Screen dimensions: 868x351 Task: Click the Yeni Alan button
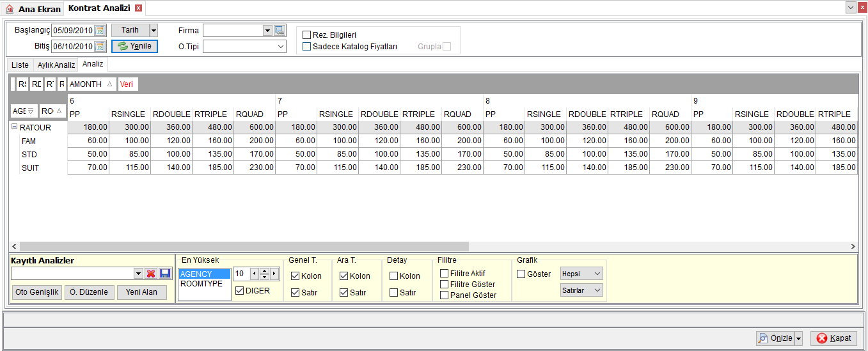click(x=142, y=292)
